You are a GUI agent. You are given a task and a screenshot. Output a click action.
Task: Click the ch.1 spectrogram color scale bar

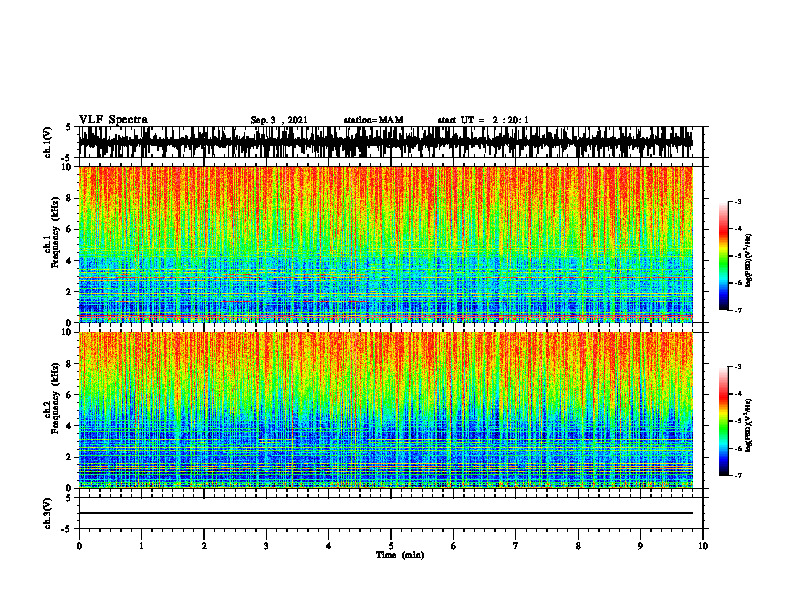click(x=723, y=256)
